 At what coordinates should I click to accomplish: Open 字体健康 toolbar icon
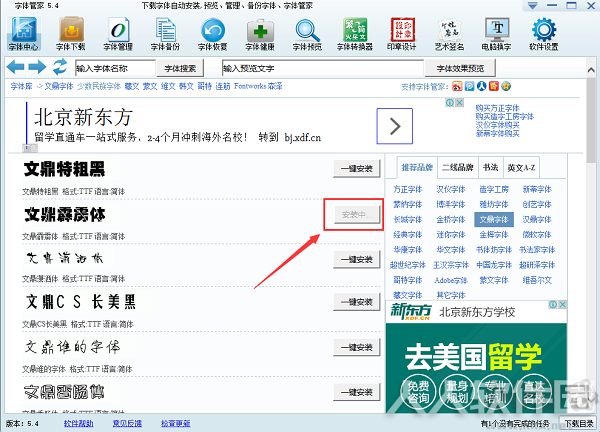coord(260,34)
